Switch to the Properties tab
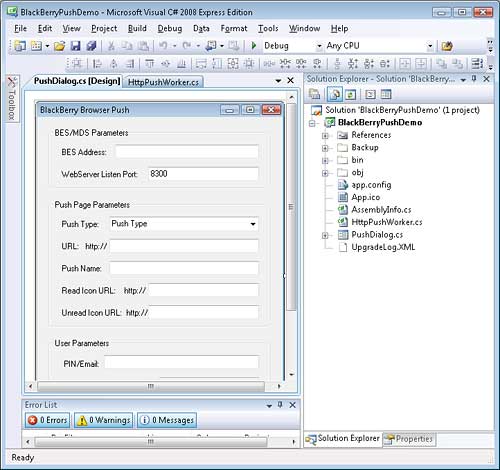Viewport: 500px width, 470px height. pos(409,439)
